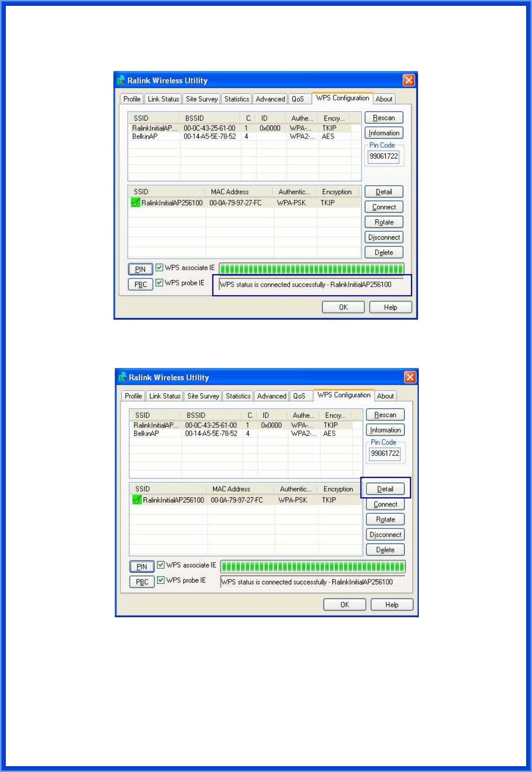Image resolution: width=532 pixels, height=772 pixels.
Task: Click Connect button in lower window
Action: coord(385,504)
